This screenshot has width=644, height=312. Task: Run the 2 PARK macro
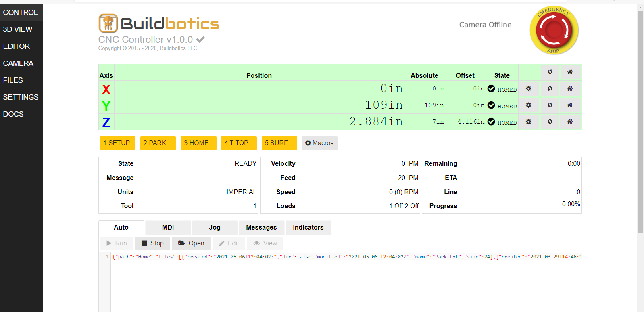pyautogui.click(x=158, y=143)
